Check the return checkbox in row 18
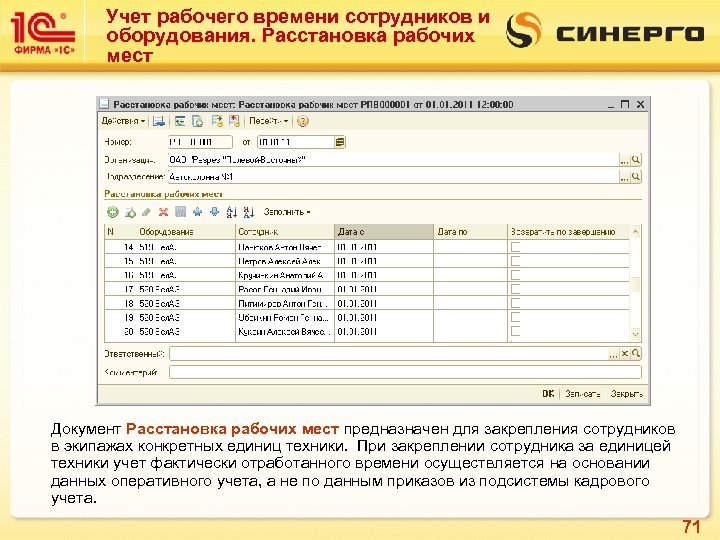This screenshot has width=720, height=540. click(515, 303)
